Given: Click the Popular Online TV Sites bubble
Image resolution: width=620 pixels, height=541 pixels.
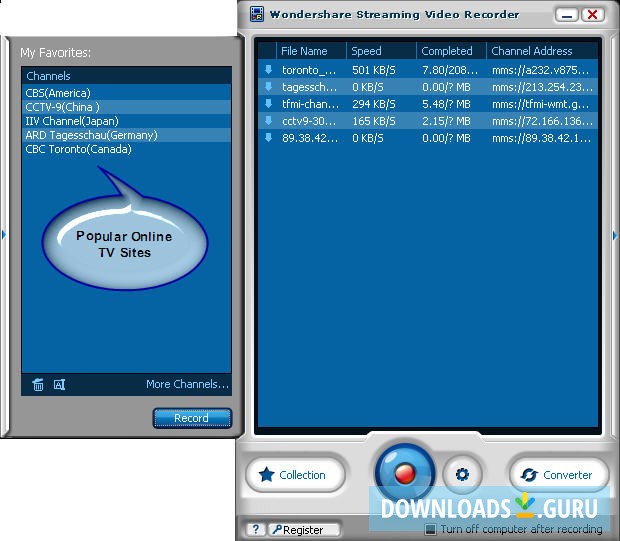Looking at the screenshot, I should (x=124, y=244).
